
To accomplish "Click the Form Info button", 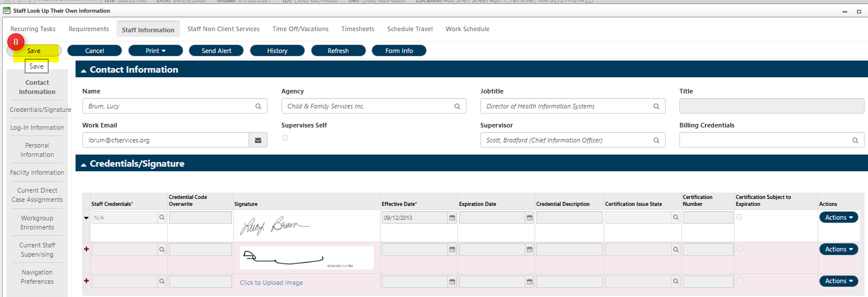I will click(399, 51).
